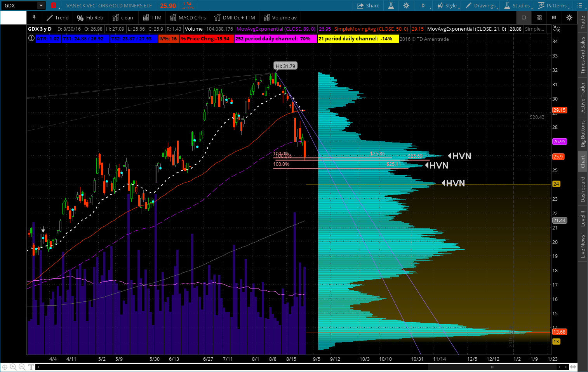
Task: Select the Trend line drawing tool
Action: click(x=57, y=17)
